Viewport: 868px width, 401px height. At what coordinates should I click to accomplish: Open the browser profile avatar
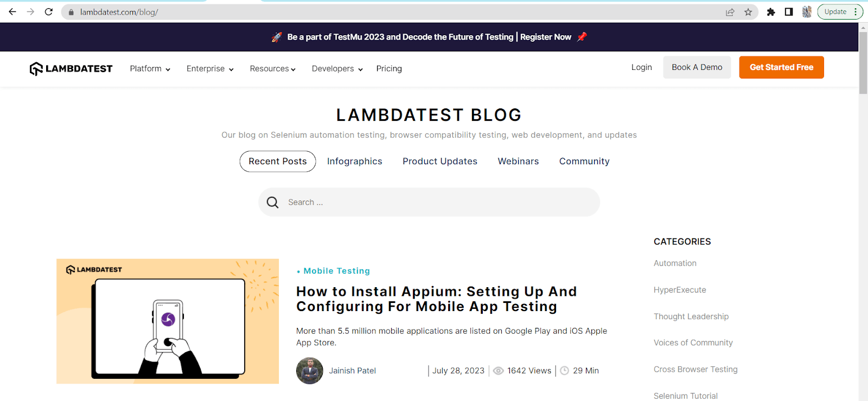807,12
